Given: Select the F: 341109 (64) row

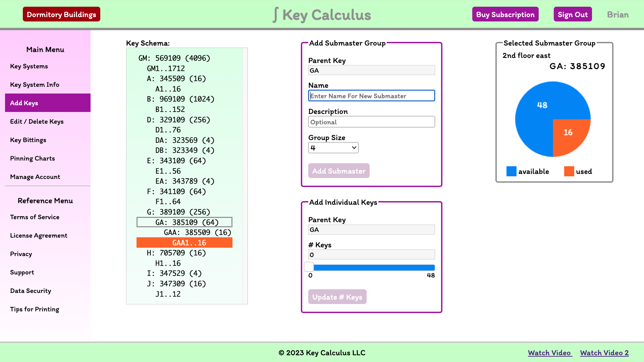Looking at the screenshot, I should tap(184, 191).
